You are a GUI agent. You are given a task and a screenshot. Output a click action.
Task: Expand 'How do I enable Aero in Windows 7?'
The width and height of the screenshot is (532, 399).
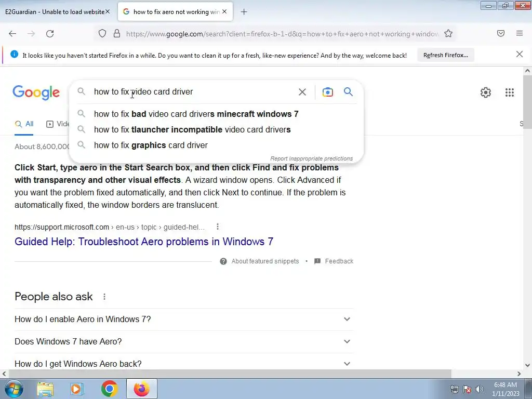tap(184, 320)
